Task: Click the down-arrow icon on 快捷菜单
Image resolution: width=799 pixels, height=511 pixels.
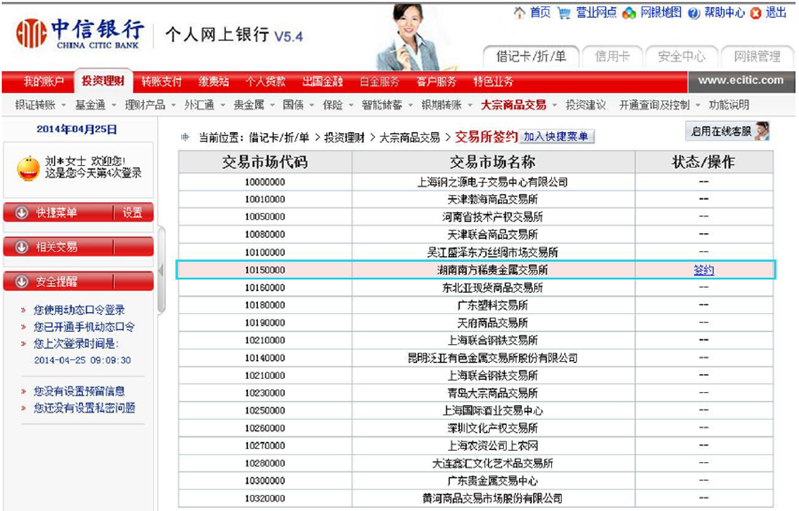Action: click(21, 212)
